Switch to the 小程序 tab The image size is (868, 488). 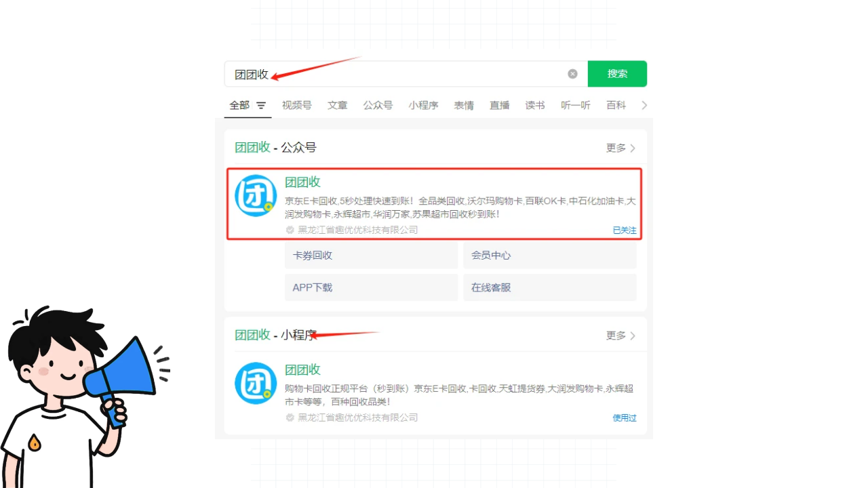click(423, 105)
